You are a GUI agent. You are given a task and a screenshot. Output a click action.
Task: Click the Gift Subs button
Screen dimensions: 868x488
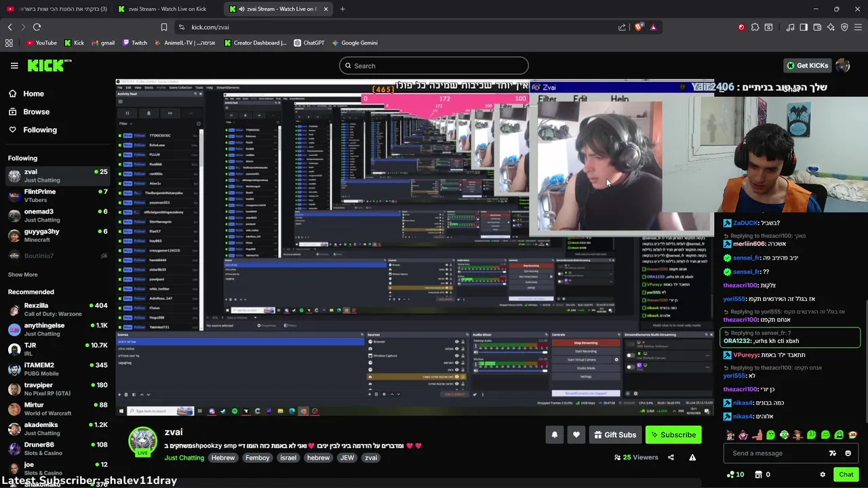(x=614, y=435)
